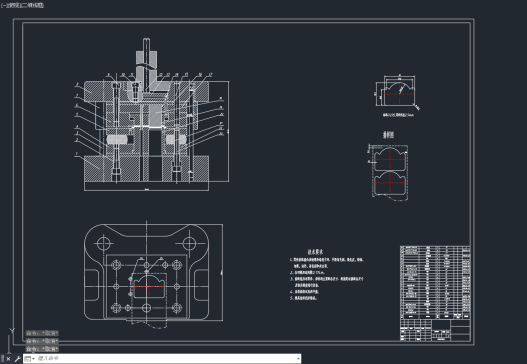527x364 pixels.
Task: Open the view controls menu (俯视)
Action: tap(14, 5)
